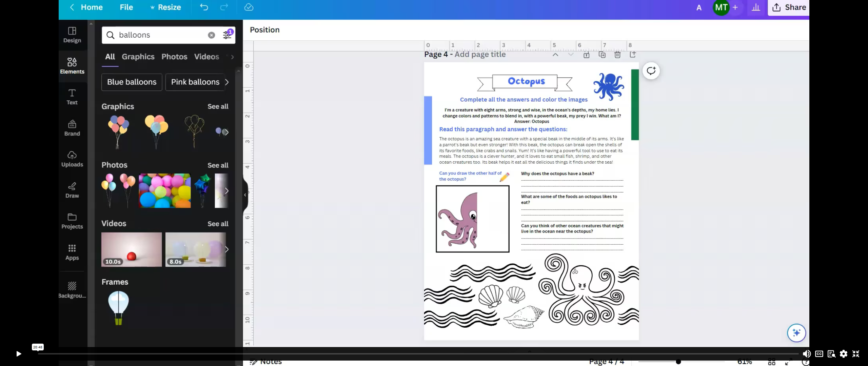Add a new page after page 4
Screen dimensions: 868x366
pyautogui.click(x=633, y=55)
